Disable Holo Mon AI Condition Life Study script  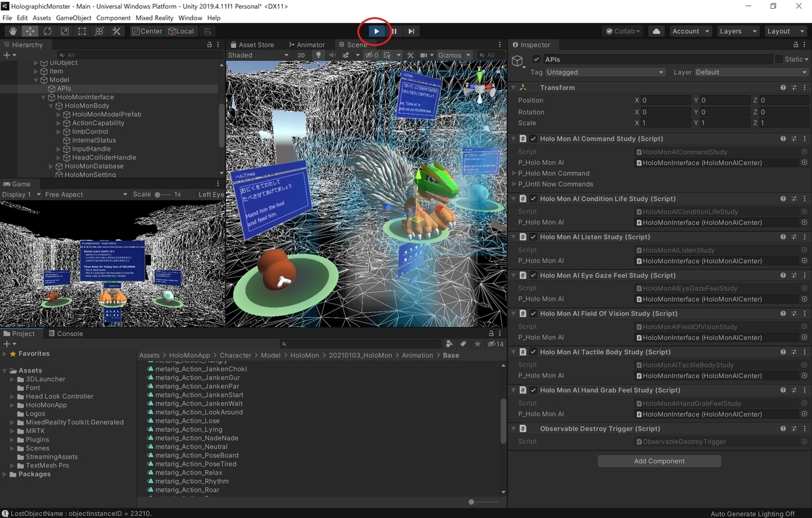(533, 199)
